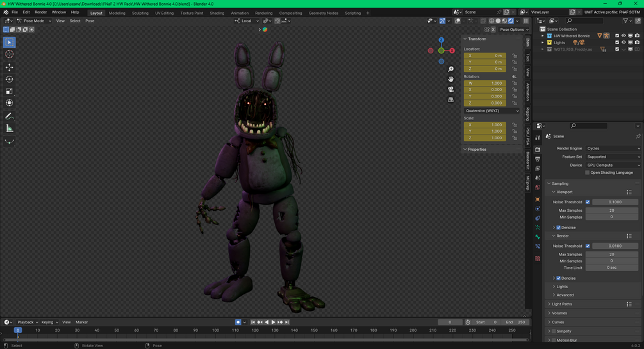Select the Annotate tool
644x349 pixels.
click(x=10, y=116)
